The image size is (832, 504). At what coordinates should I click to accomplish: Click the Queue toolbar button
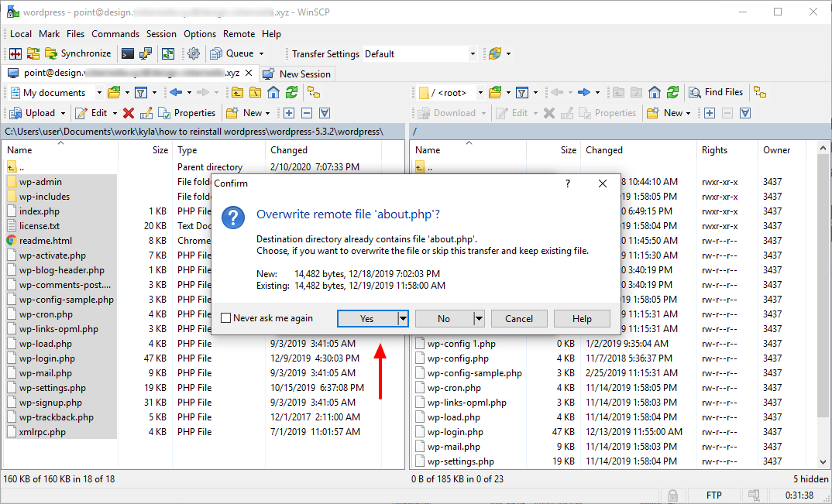point(232,53)
